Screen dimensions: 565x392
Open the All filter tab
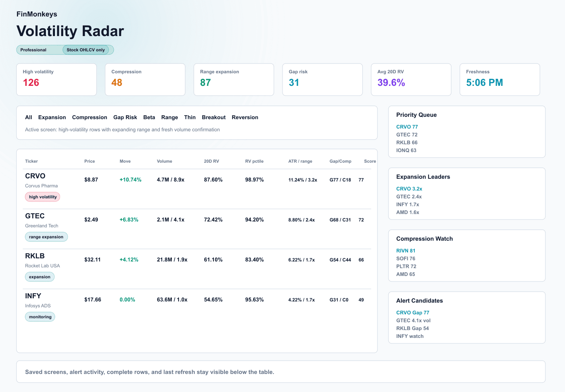click(29, 117)
